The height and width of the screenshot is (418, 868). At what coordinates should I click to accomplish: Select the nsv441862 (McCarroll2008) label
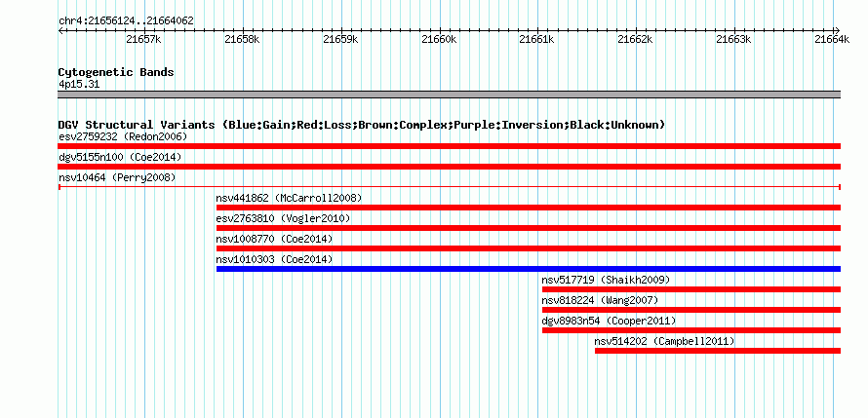pos(289,198)
